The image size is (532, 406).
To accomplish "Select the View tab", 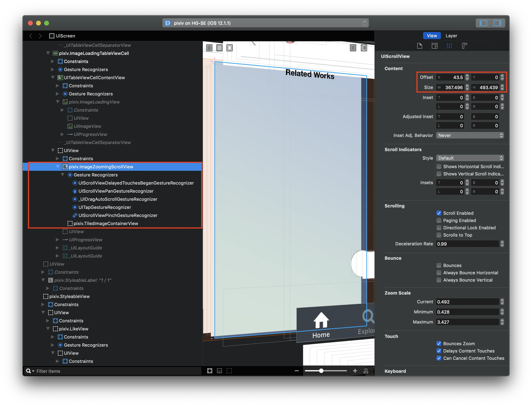I will pos(432,36).
